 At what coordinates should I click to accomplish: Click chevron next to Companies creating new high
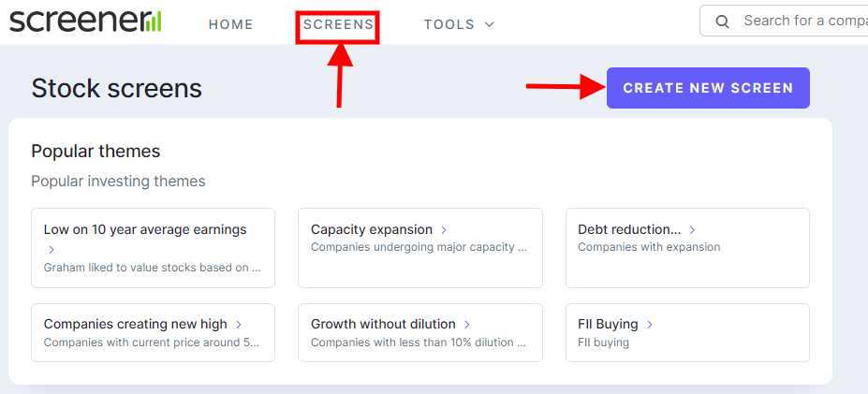pyautogui.click(x=239, y=324)
